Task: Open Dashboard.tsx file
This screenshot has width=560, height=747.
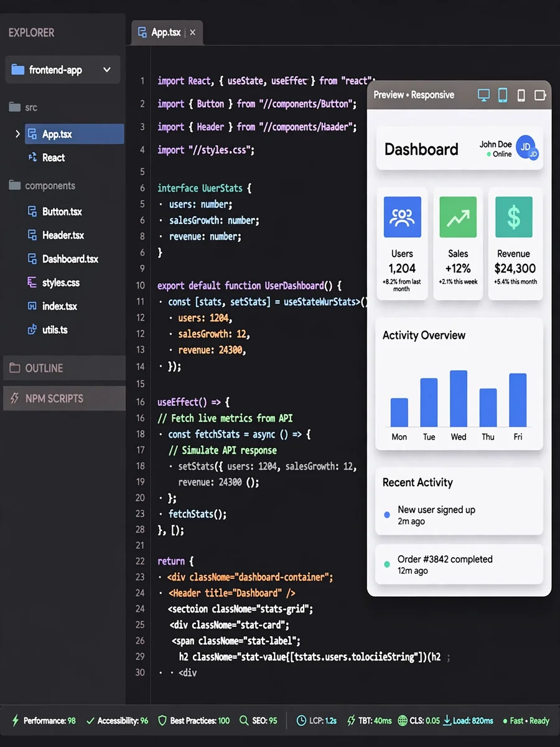Action: (x=70, y=259)
